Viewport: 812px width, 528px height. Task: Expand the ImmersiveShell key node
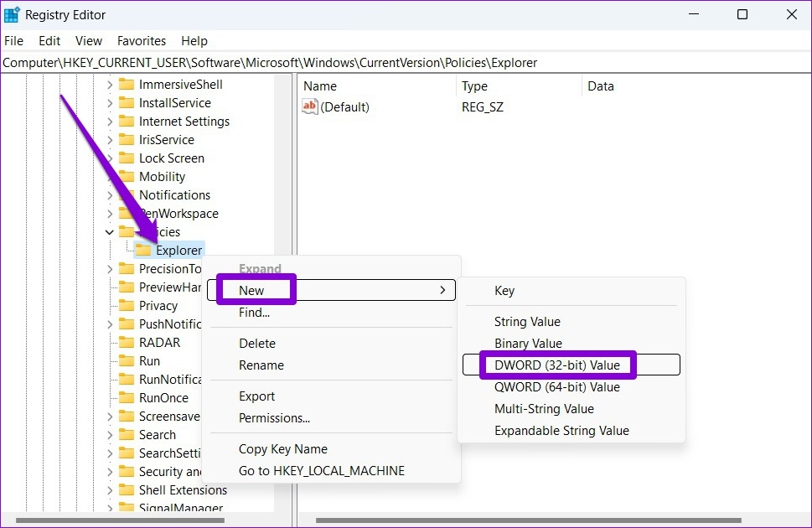click(x=110, y=85)
